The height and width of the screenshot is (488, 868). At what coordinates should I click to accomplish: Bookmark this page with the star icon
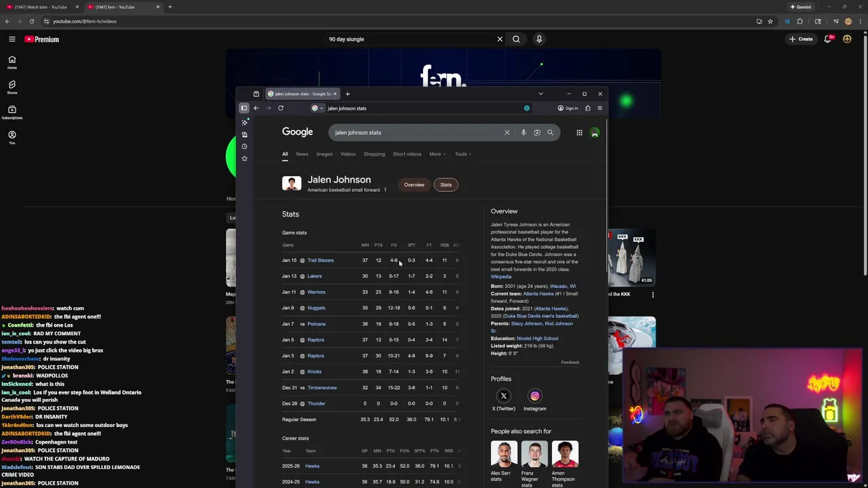pos(770,21)
